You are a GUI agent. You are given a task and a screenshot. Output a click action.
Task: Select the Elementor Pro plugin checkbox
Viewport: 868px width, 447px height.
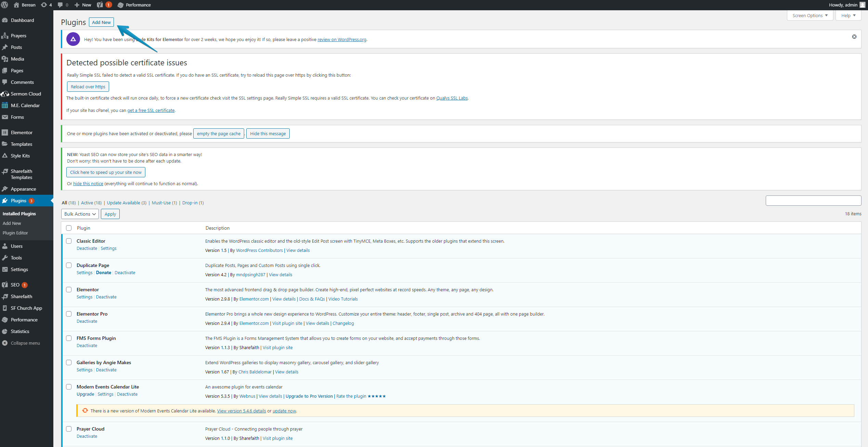[x=69, y=314]
